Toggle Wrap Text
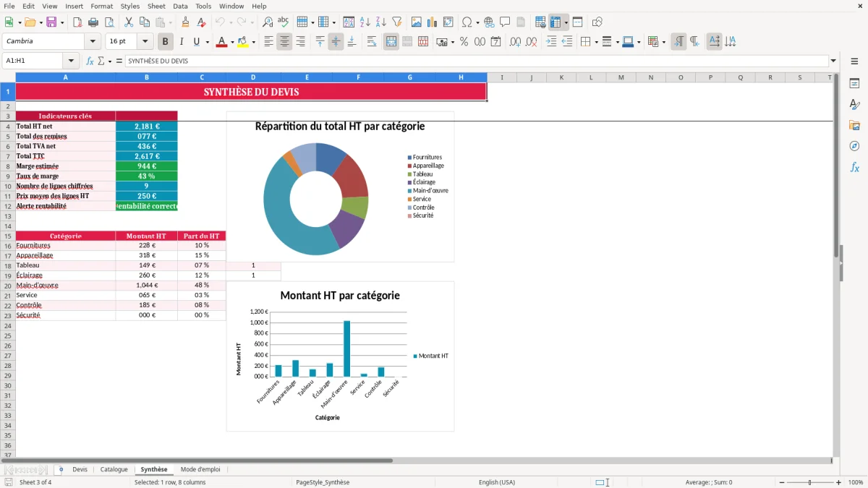Screen dimensions: 868x488 click(x=372, y=42)
